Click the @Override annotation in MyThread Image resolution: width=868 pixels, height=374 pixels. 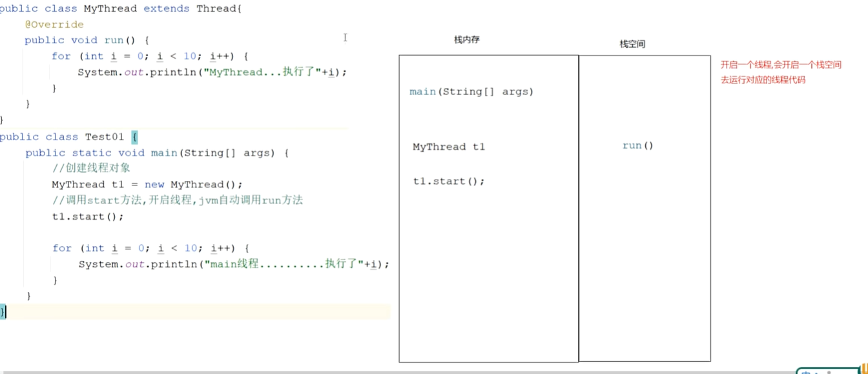pyautogui.click(x=54, y=25)
